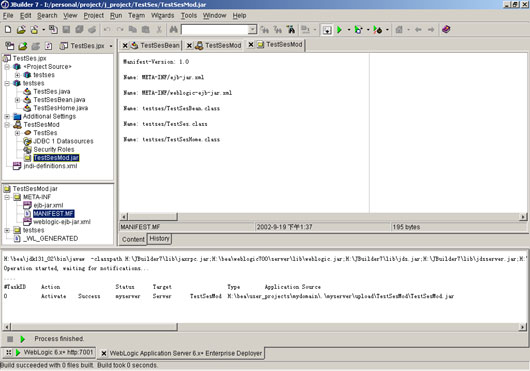Open the dropdown beside the Debug icon
The width and height of the screenshot is (530, 371).
click(x=368, y=30)
